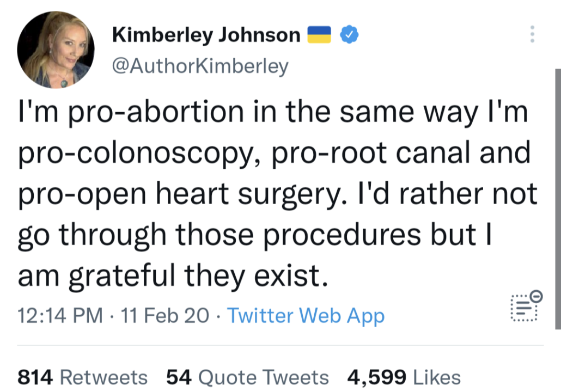561x392 pixels.
Task: Click the Kimberley Johnson display name
Action: click(206, 35)
